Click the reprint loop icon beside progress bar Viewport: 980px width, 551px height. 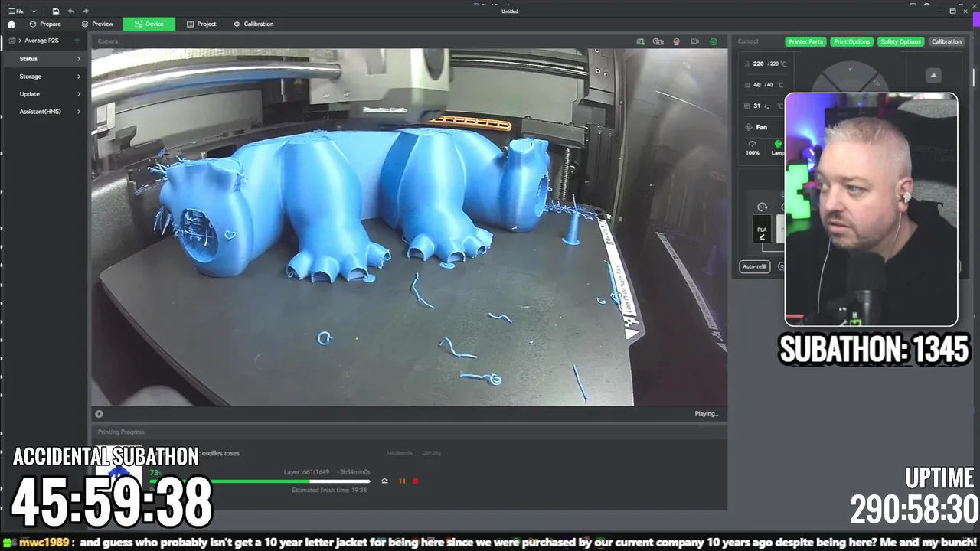point(384,481)
